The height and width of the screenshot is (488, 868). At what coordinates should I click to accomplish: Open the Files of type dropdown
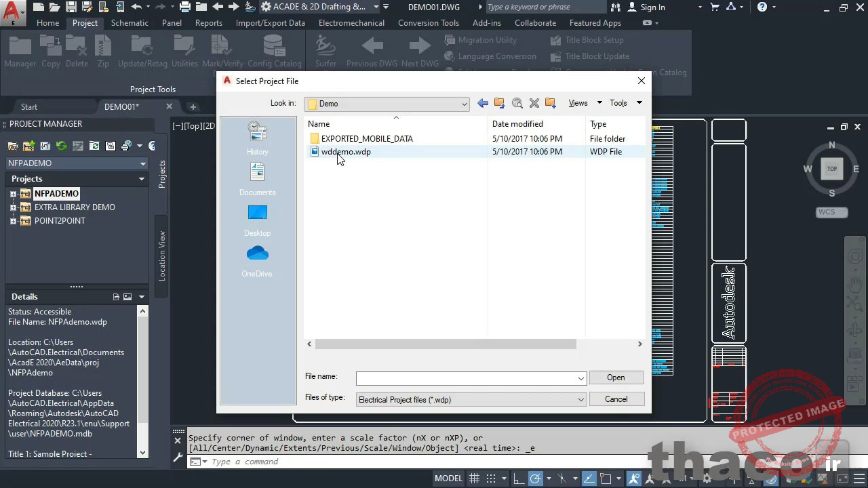click(580, 399)
